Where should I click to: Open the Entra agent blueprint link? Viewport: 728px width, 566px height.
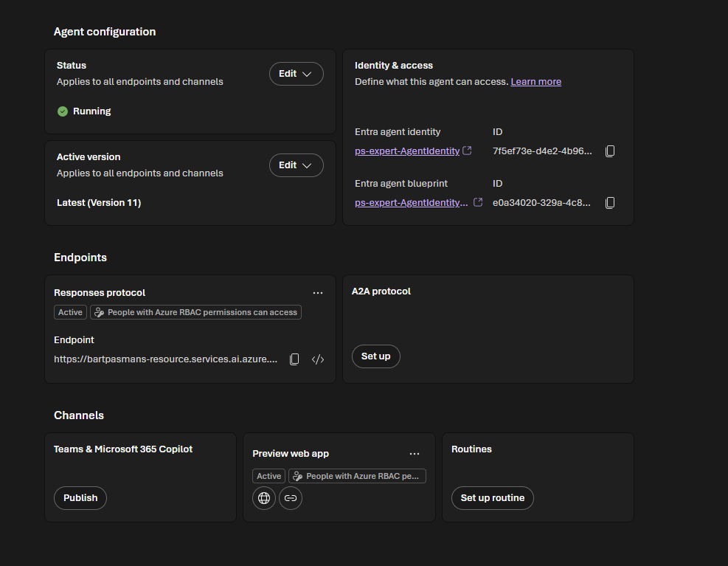pos(412,203)
